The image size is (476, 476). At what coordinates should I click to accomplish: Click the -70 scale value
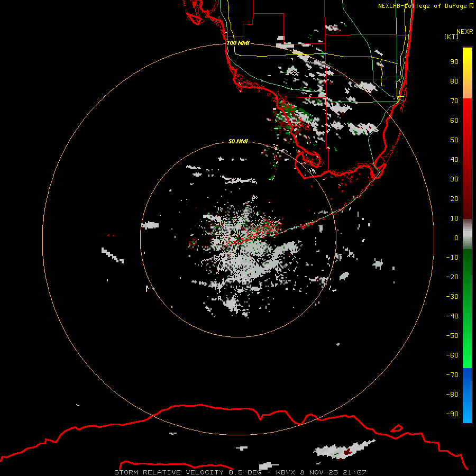(452, 375)
